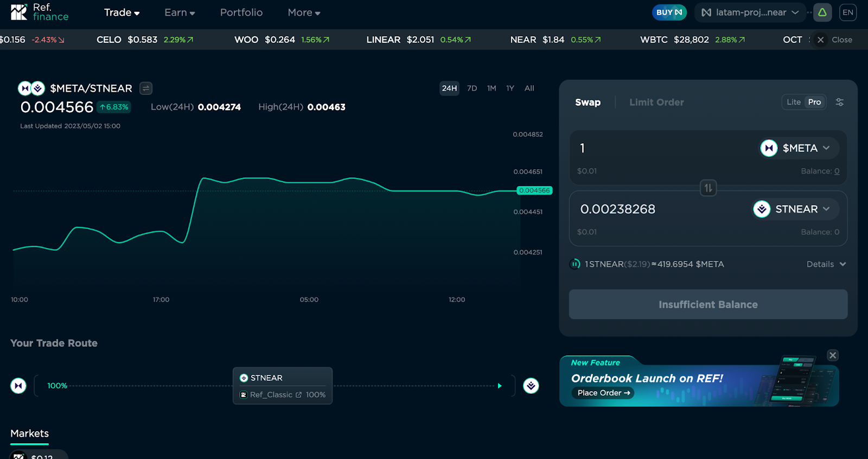Close the Orderbook Launch banner
Screen dimensions: 868x459
pyautogui.click(x=833, y=355)
